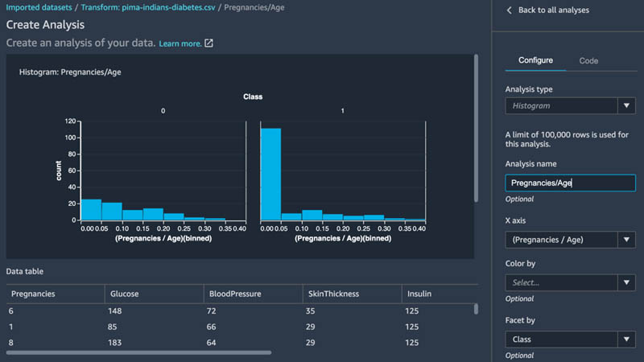Click the Analysis type dropdown arrow
644x362 pixels.
[626, 106]
